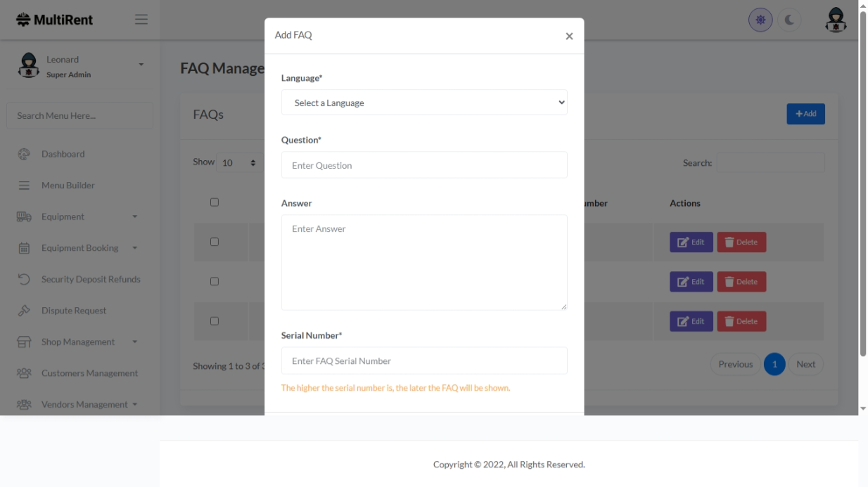Open the Select a Language dropdown
The height and width of the screenshot is (487, 868).
pyautogui.click(x=424, y=103)
